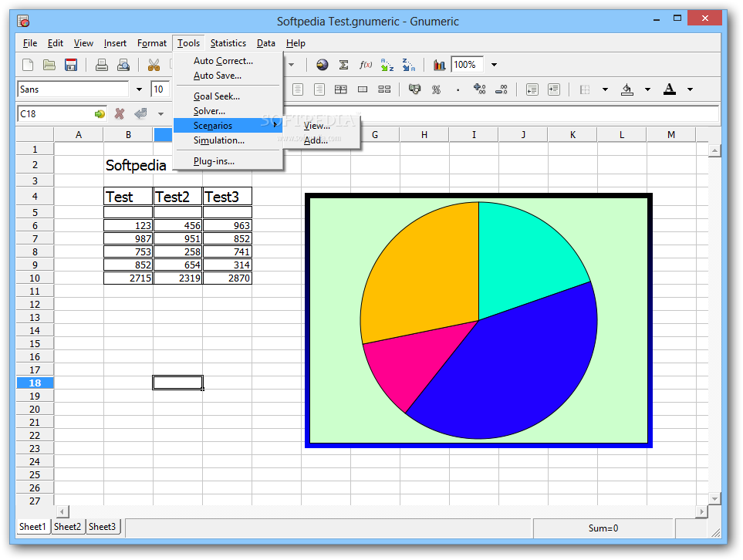This screenshot has width=743, height=560.
Task: Split merged cells
Action: 384,89
